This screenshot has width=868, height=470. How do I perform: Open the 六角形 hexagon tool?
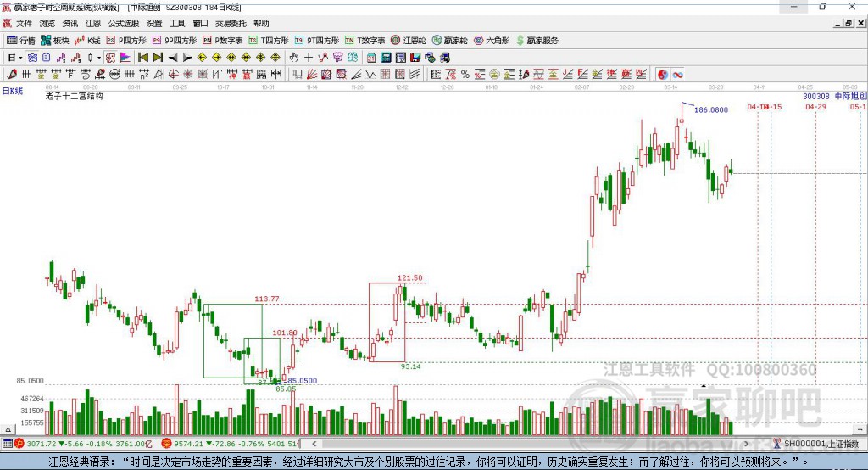tap(492, 41)
